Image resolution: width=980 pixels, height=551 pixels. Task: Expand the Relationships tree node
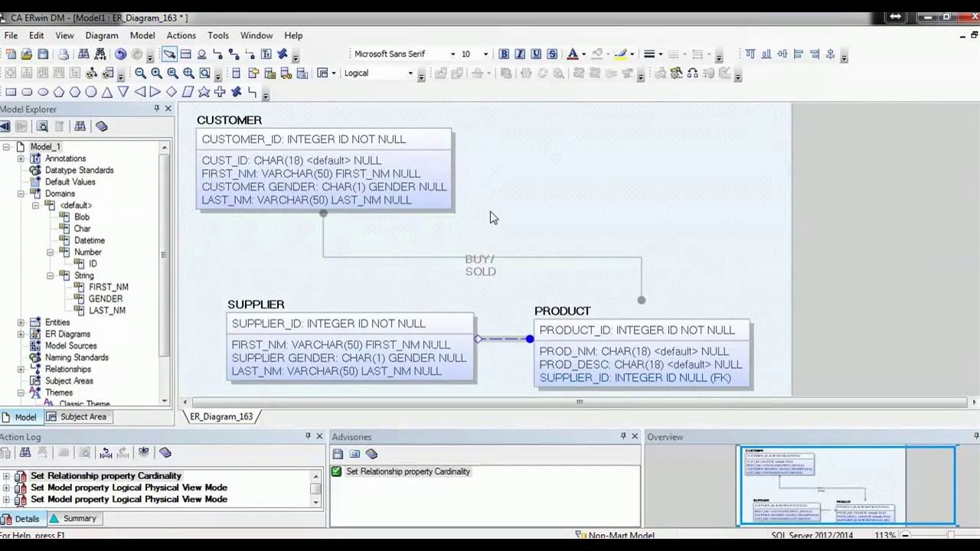tap(21, 369)
